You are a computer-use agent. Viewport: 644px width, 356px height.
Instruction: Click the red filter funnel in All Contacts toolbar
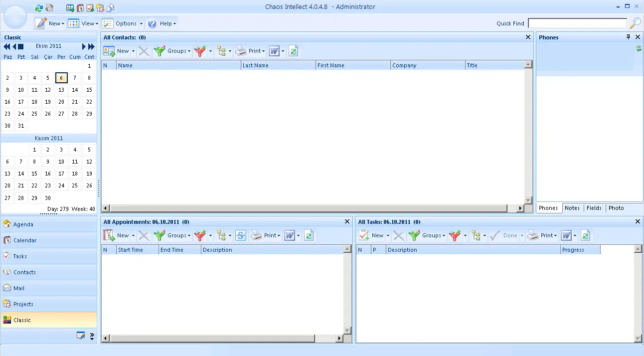(x=200, y=51)
